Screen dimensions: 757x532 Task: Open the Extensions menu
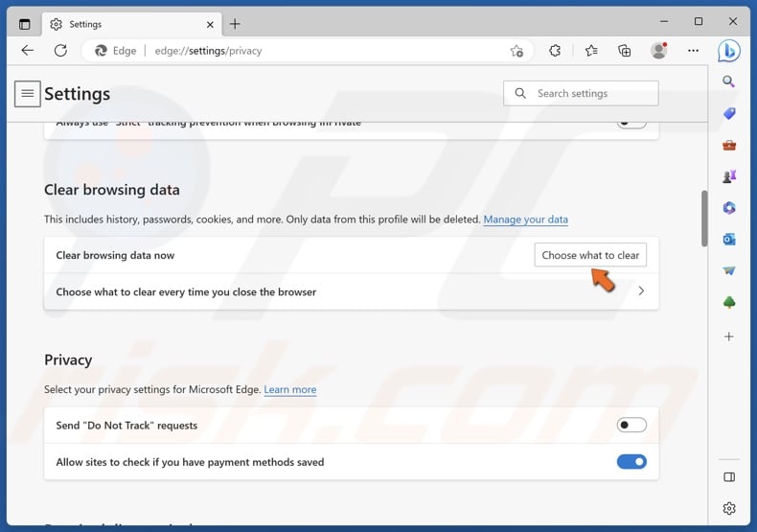pos(555,50)
